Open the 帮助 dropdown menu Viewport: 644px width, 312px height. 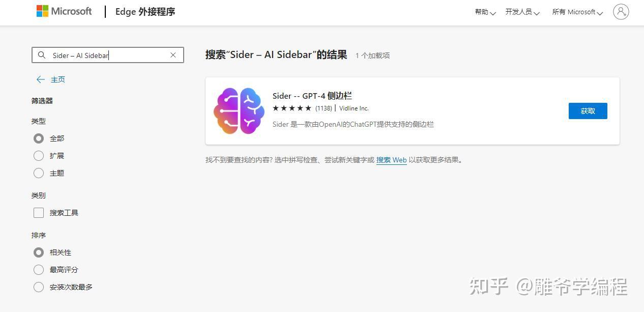483,12
